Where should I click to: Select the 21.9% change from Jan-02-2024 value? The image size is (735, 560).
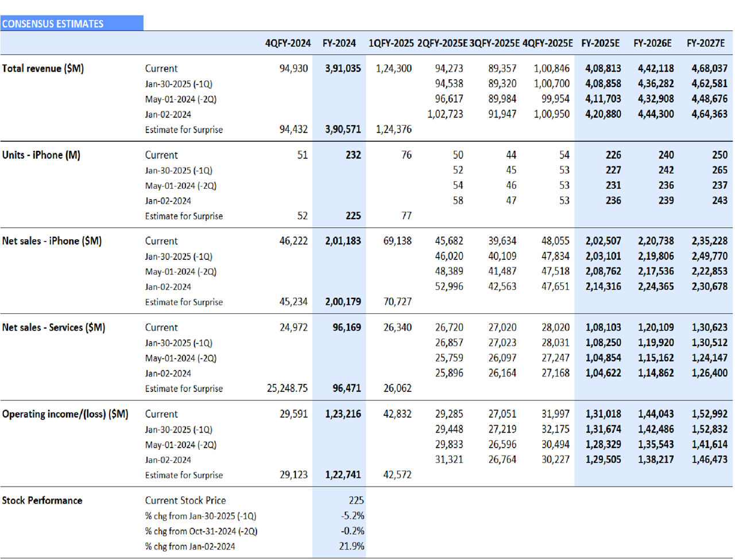pyautogui.click(x=352, y=546)
